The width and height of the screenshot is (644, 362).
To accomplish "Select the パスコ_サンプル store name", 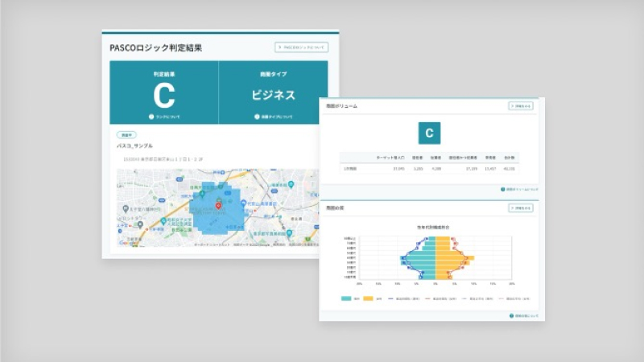I will pyautogui.click(x=134, y=146).
